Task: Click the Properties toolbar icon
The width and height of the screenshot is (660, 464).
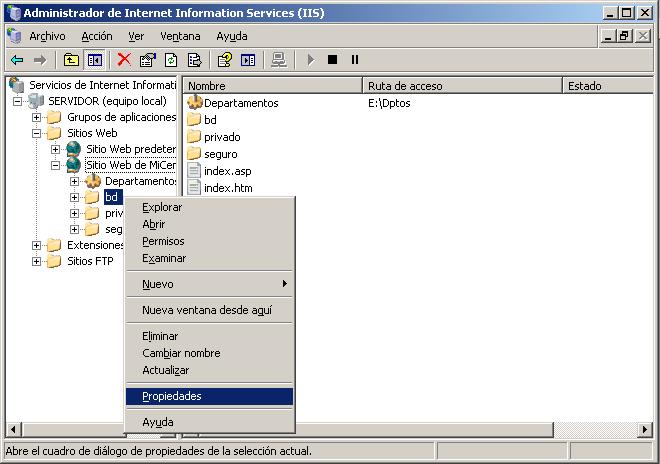Action: (148, 60)
